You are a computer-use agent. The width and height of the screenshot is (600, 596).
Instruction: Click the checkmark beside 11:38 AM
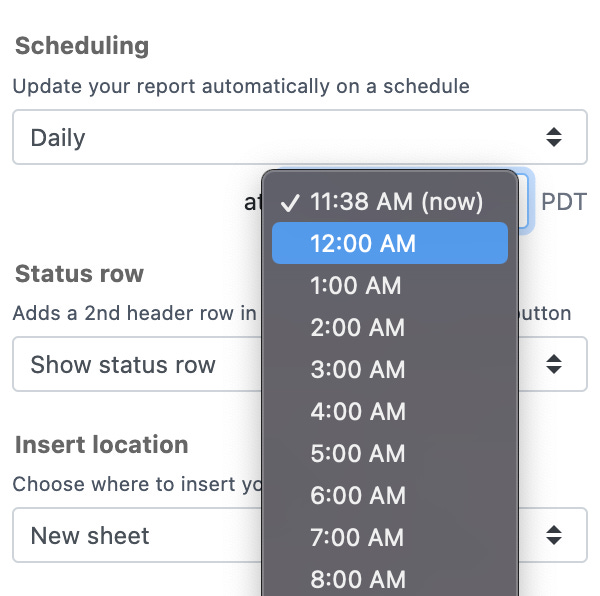[x=289, y=202]
